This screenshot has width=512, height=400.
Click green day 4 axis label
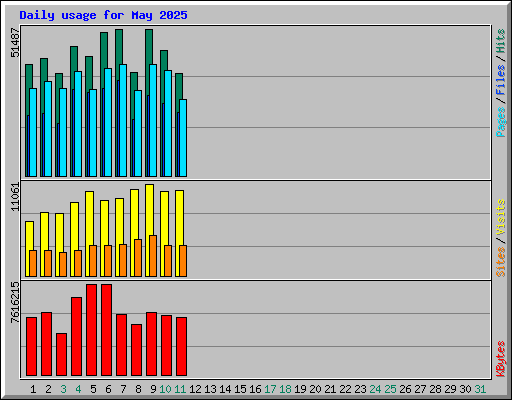[78, 389]
